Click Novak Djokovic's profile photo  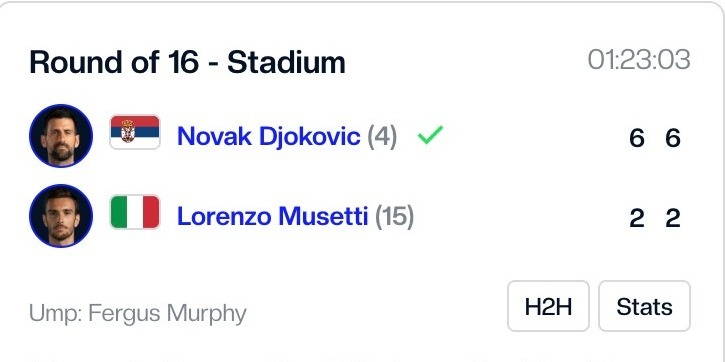(x=61, y=136)
